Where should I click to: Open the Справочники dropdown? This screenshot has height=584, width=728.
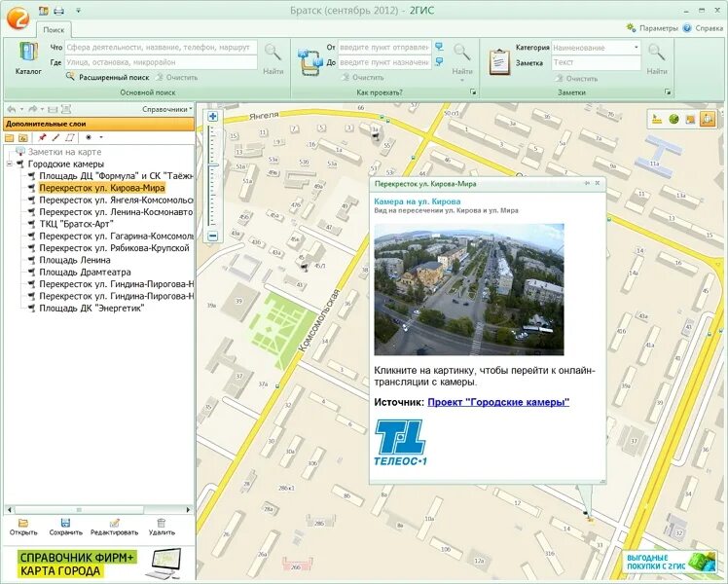167,110
